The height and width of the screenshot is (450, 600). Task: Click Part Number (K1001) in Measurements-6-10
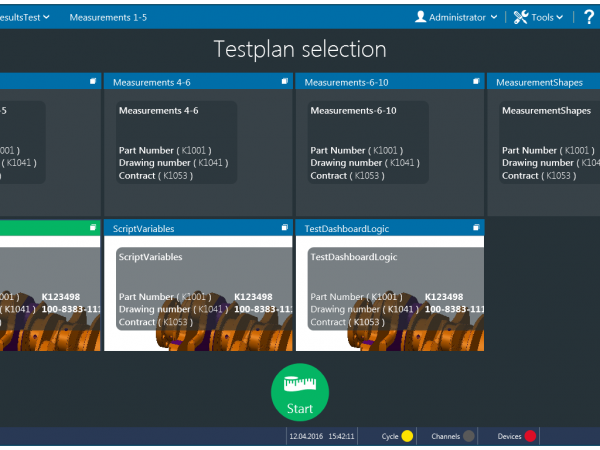(357, 150)
